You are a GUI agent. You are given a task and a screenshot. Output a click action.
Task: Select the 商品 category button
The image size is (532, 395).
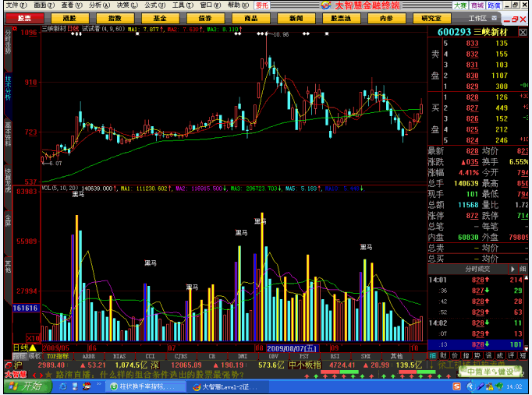(x=250, y=18)
